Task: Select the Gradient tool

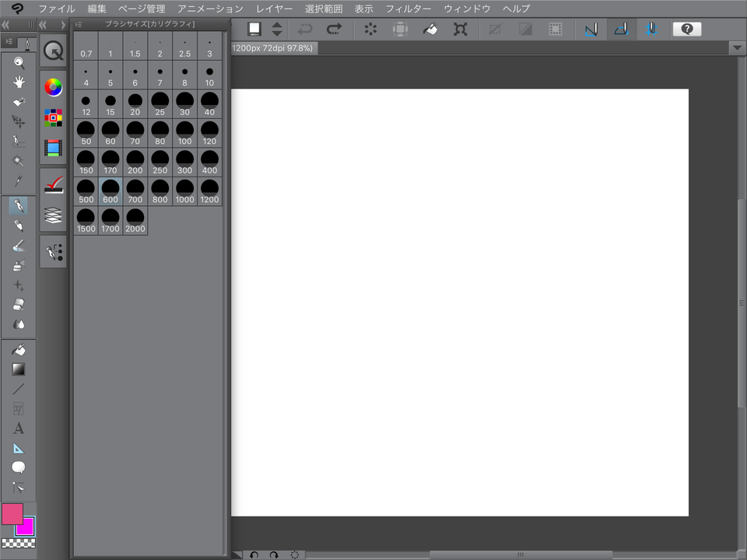Action: click(19, 369)
